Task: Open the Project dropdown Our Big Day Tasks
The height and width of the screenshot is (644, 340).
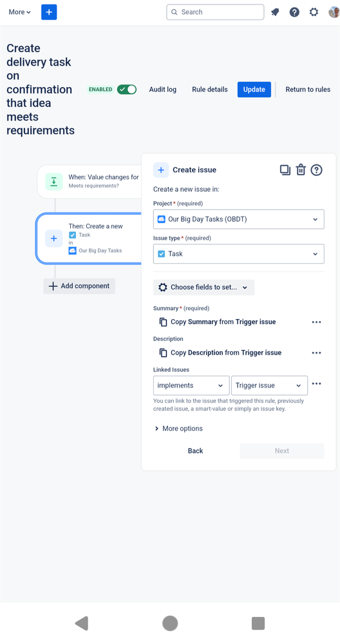Action: tap(239, 219)
